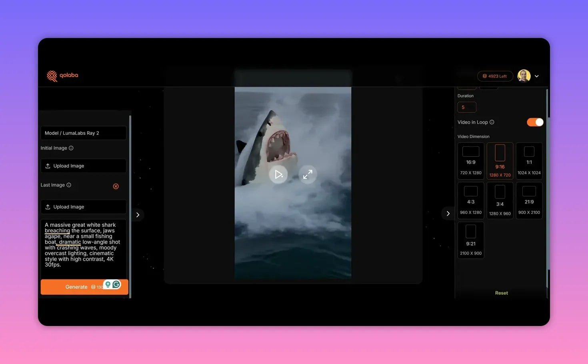This screenshot has width=588, height=364.
Task: Select the Upload Image icon under Initial Image
Action: point(48,166)
